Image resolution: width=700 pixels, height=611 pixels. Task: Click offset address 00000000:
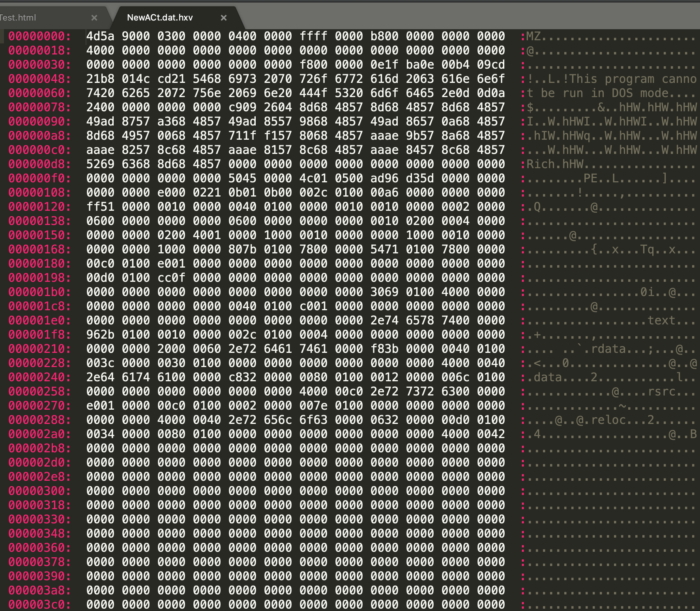coord(39,36)
